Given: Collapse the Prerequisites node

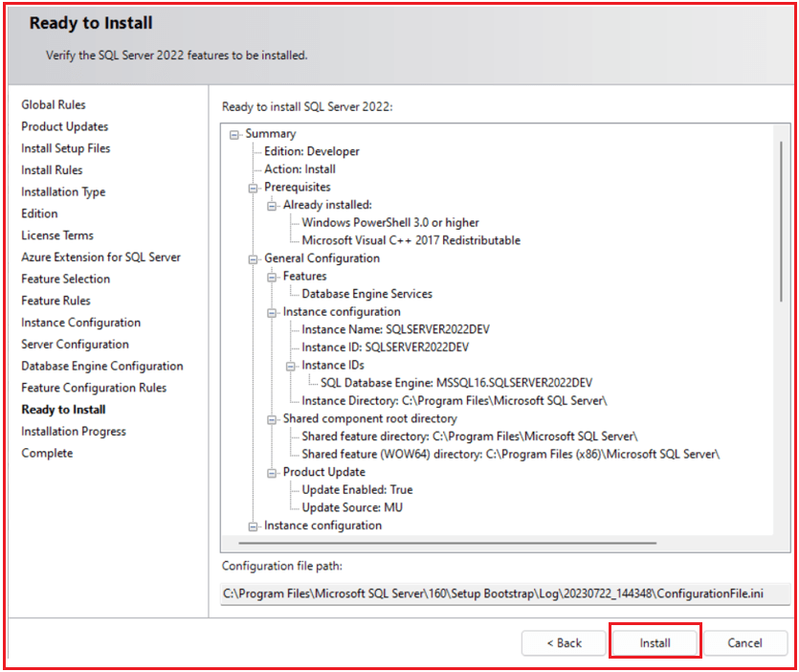Looking at the screenshot, I should pos(253,189).
